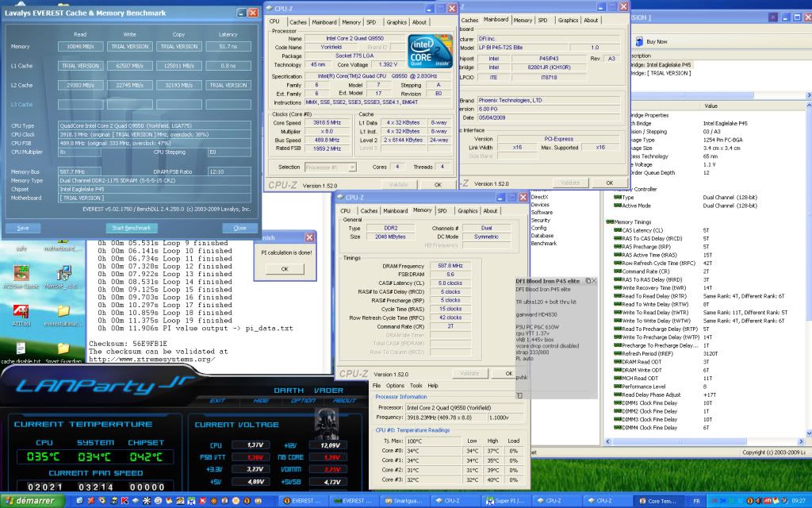
Task: Select Security in the EVEREST tree
Action: click(541, 221)
